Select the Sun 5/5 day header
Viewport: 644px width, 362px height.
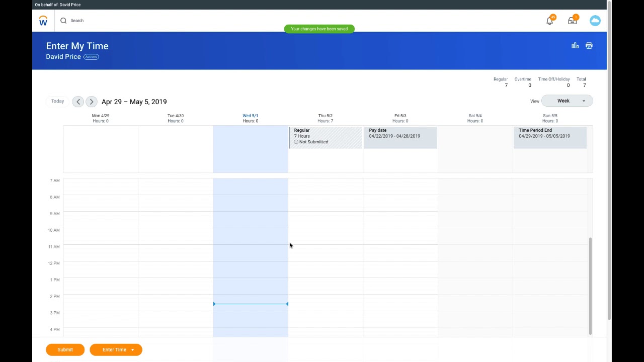point(550,118)
